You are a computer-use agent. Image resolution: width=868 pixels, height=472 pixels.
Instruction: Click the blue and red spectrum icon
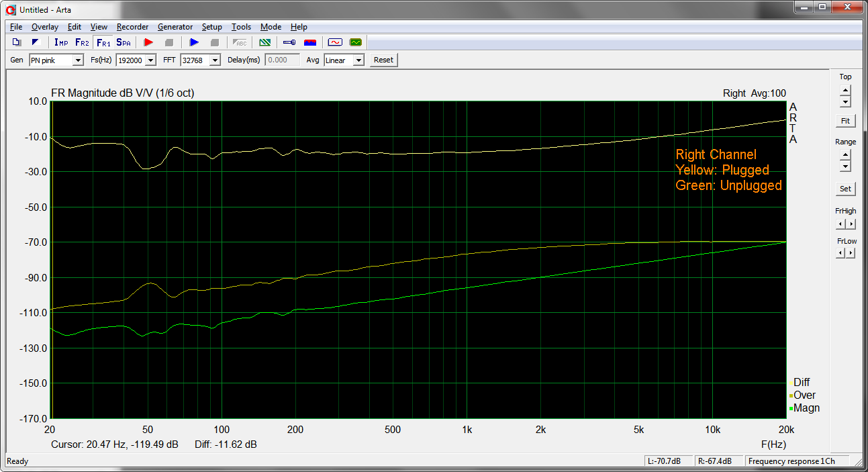click(310, 42)
